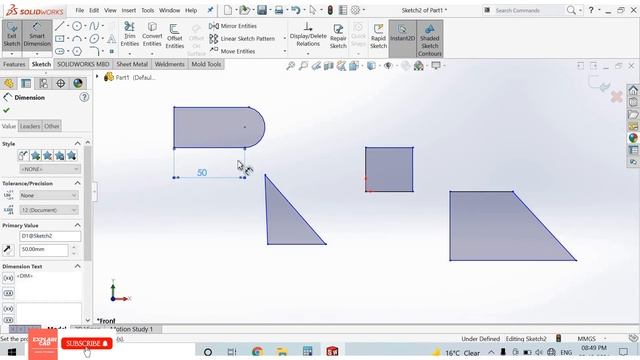Toggle Shaded Sketch Contours
Viewport: 640px width, 360px height.
tap(429, 39)
